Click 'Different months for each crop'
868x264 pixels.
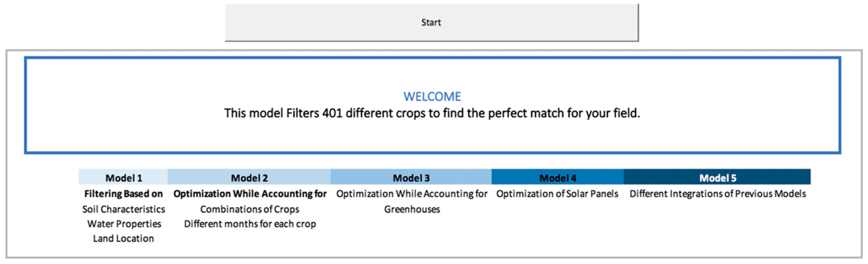coord(250,224)
